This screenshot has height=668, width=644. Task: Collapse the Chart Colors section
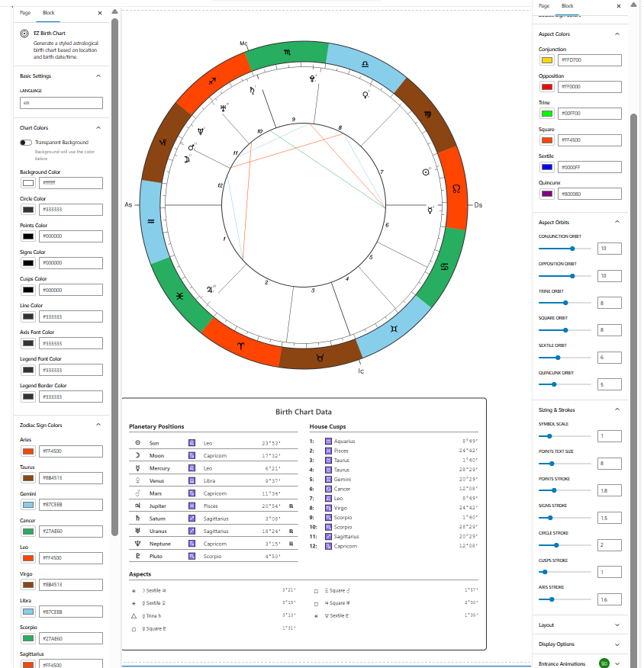pyautogui.click(x=98, y=128)
